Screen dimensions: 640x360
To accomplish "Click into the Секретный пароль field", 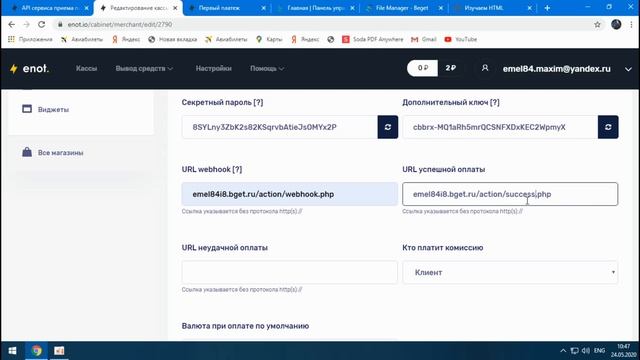I will [280, 127].
